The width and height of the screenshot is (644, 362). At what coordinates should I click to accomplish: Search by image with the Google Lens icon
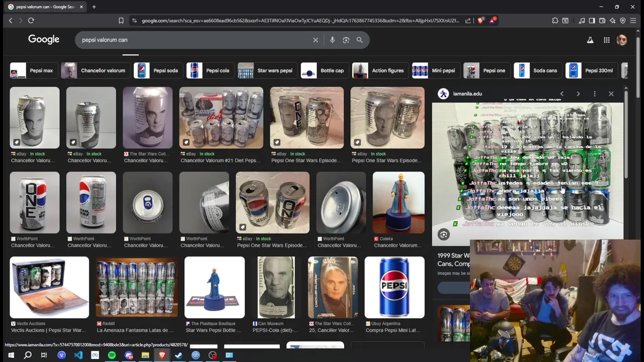346,40
